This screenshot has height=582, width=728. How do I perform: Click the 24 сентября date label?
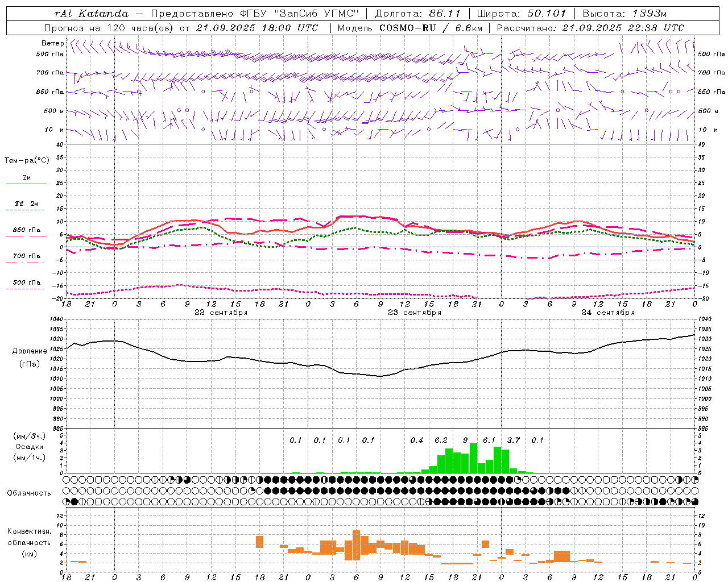pos(608,313)
